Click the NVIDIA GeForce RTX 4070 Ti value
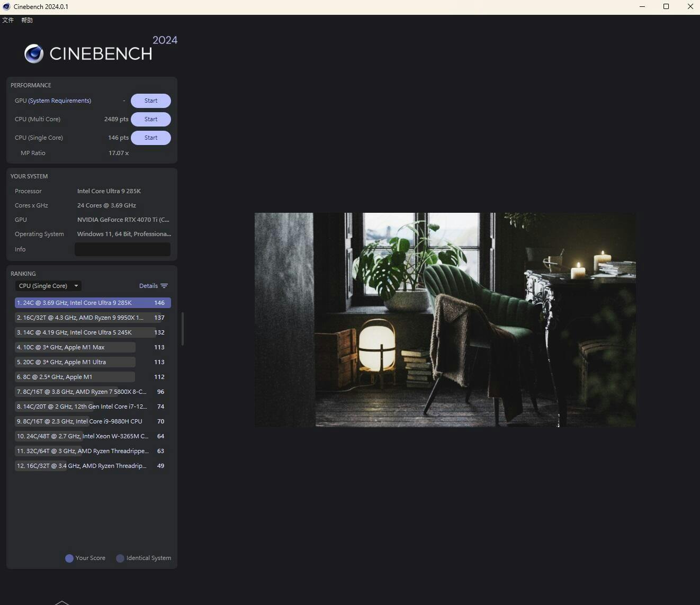 123,220
